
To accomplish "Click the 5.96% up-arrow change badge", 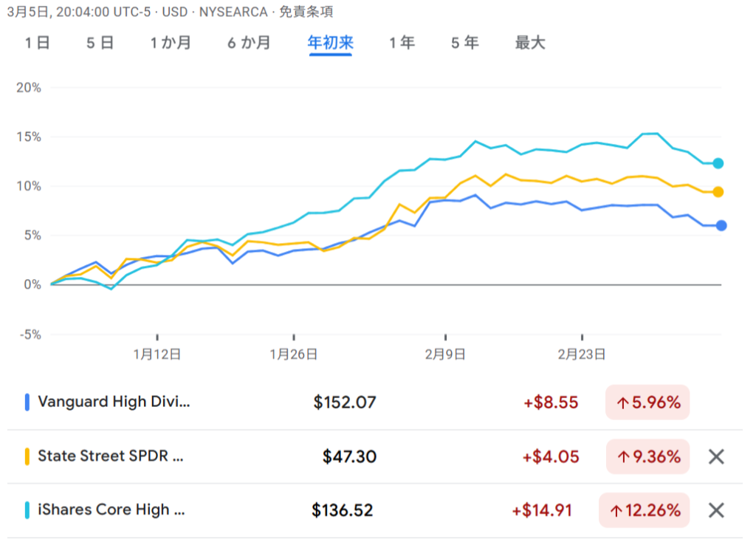I will pyautogui.click(x=647, y=403).
